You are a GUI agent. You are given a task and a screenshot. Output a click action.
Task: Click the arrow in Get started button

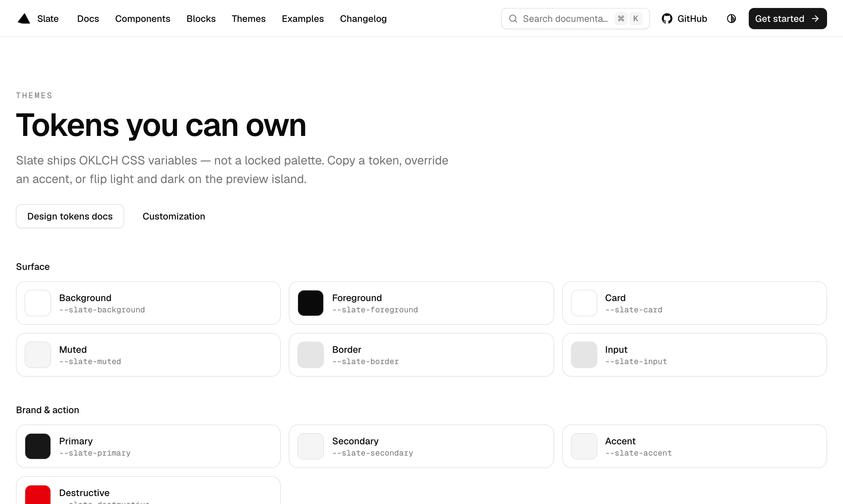pos(815,19)
